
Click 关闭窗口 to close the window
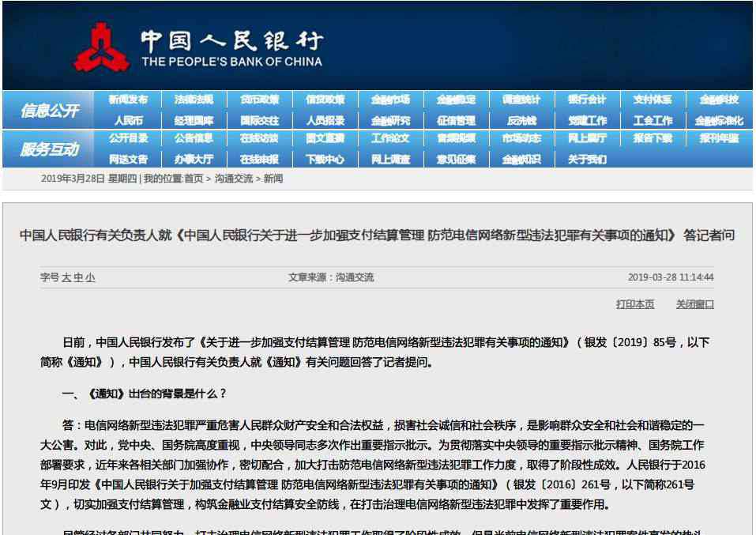[x=694, y=304]
